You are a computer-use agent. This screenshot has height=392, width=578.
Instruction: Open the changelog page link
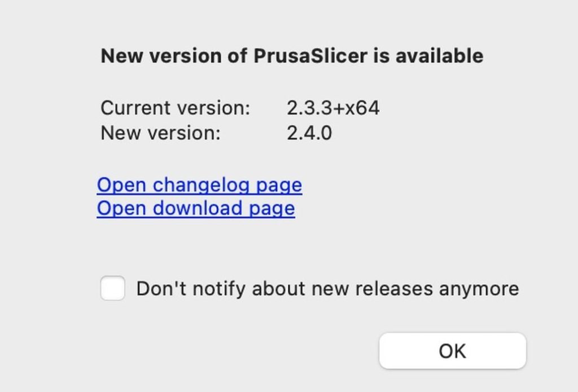click(199, 185)
